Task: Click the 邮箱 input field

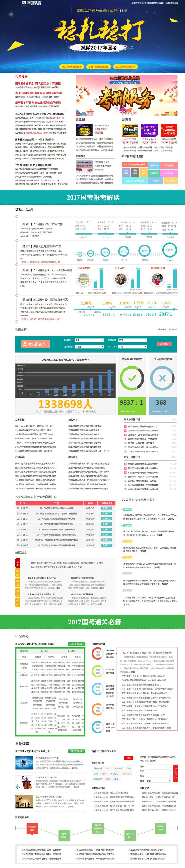Action: pyautogui.click(x=159, y=776)
